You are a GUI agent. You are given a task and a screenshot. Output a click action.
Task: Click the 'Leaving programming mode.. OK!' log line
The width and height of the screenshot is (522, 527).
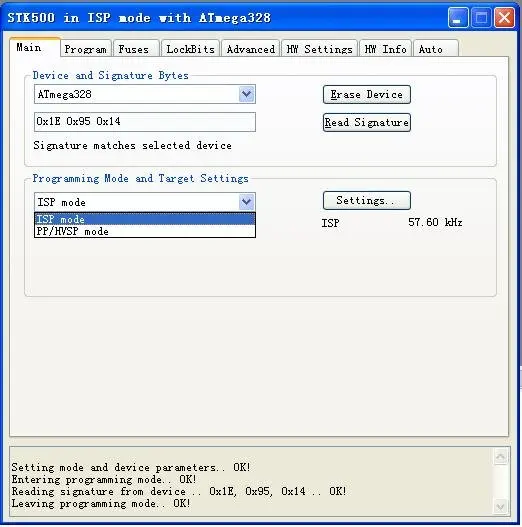[101, 503]
